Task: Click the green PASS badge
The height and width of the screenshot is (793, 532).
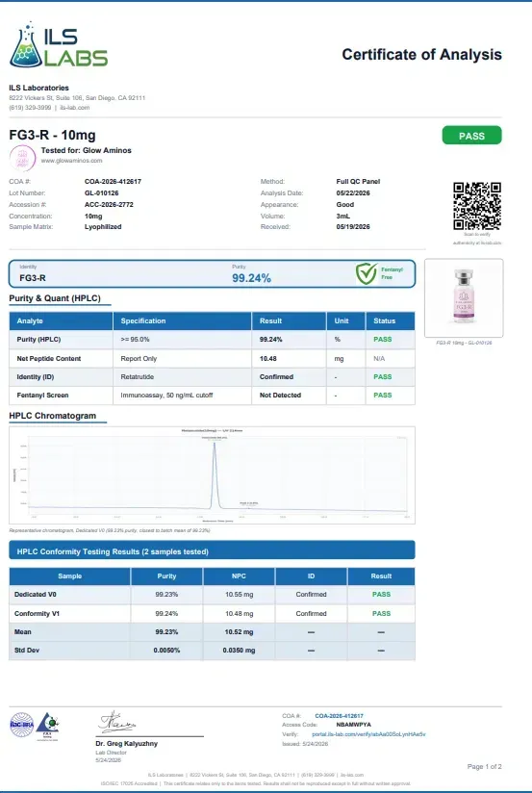Action: [471, 136]
